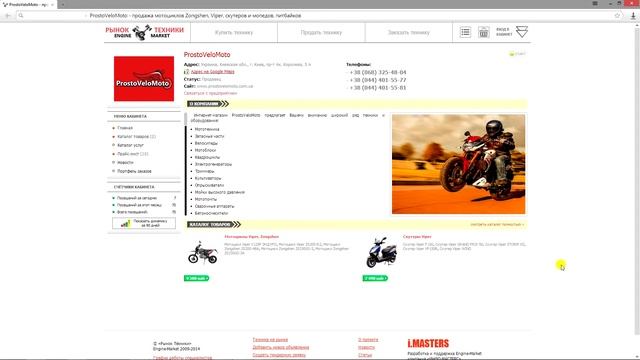Viewport: 640px width, 360px height.
Task: Open 'Добавить новое объявление' footer link
Action: [281, 347]
